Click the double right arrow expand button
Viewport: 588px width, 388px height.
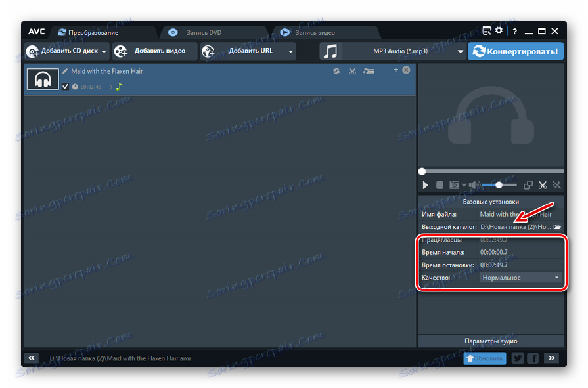(x=552, y=358)
